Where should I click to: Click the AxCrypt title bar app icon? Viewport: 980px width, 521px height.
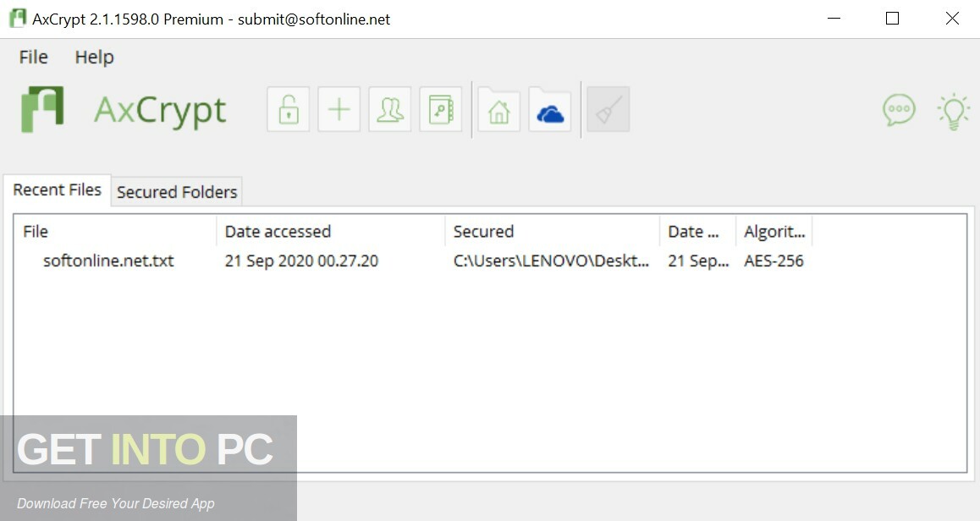(x=18, y=19)
